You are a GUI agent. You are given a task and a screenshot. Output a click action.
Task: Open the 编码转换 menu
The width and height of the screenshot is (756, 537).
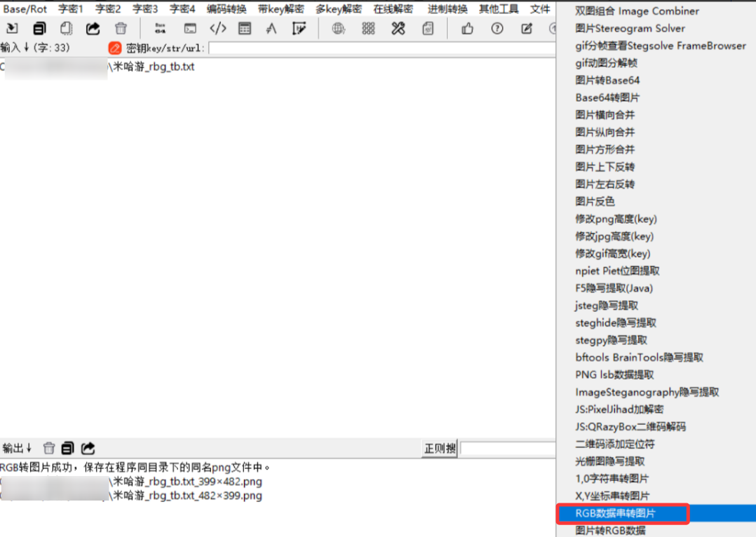point(227,9)
